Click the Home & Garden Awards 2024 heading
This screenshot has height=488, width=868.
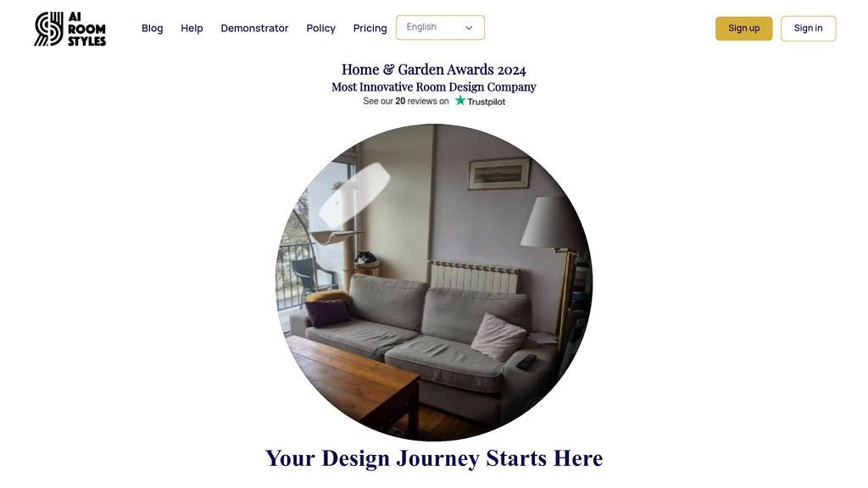tap(434, 69)
